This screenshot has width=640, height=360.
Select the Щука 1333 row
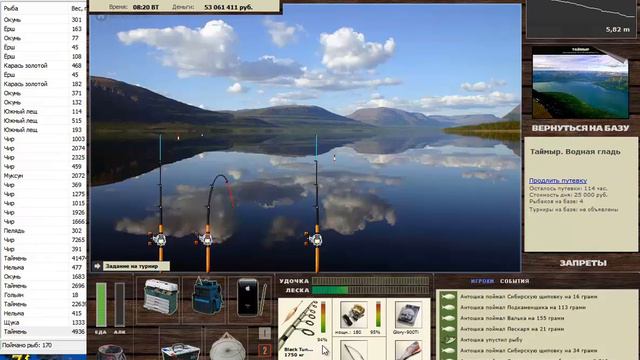pos(43,322)
